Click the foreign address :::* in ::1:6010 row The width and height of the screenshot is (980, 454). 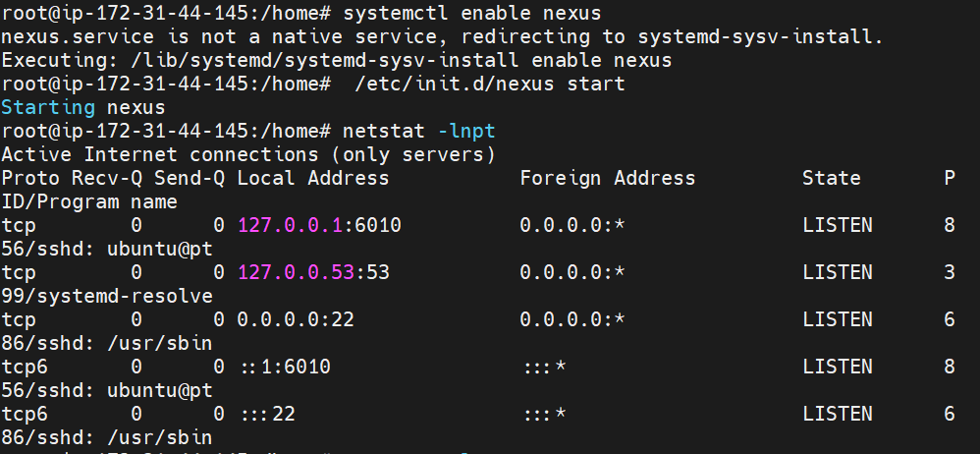(545, 367)
